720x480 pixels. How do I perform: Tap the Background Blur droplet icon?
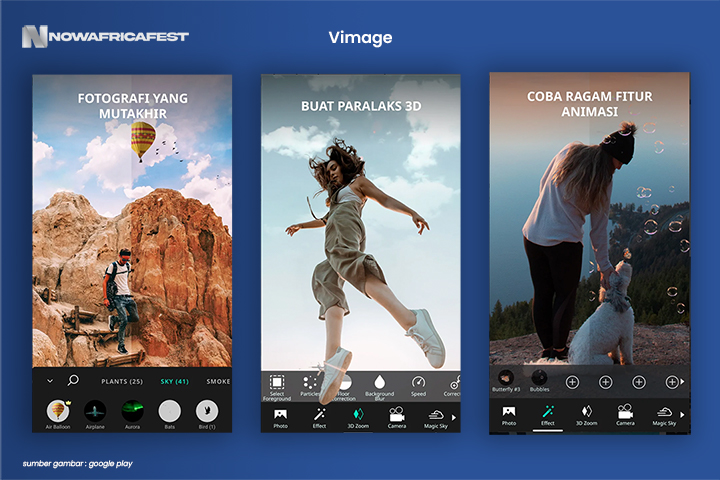point(380,382)
